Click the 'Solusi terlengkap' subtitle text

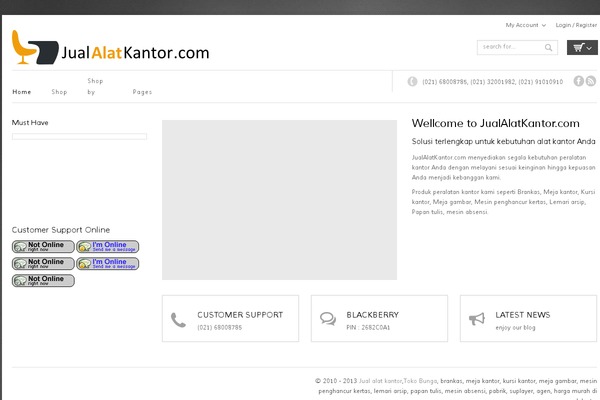pyautogui.click(x=504, y=141)
